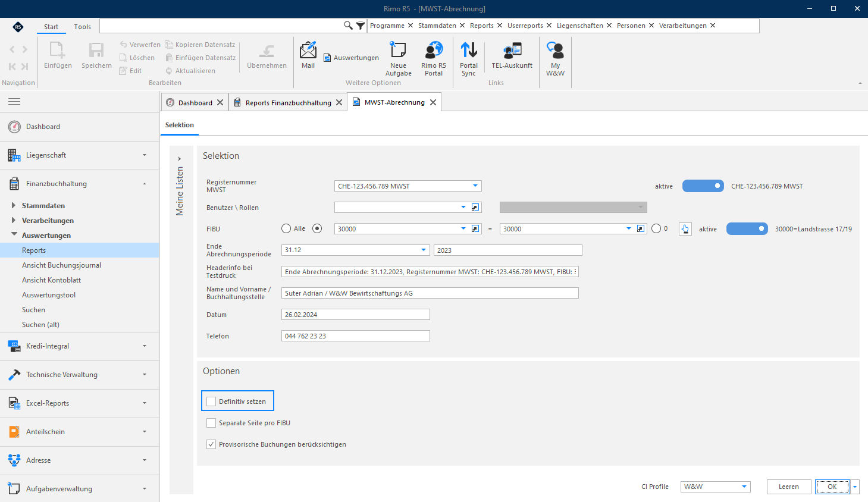This screenshot has width=868, height=502.
Task: Close the MWST-Abrechnung tab
Action: (433, 102)
